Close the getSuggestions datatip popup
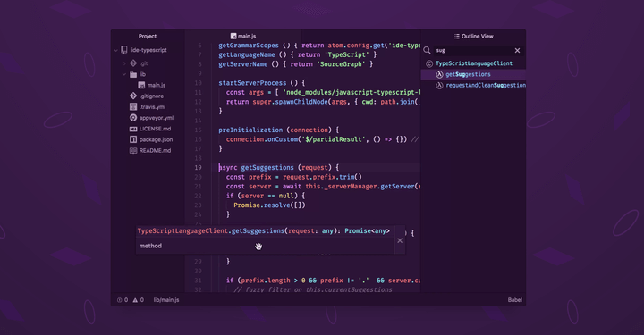644x335 pixels. (400, 240)
